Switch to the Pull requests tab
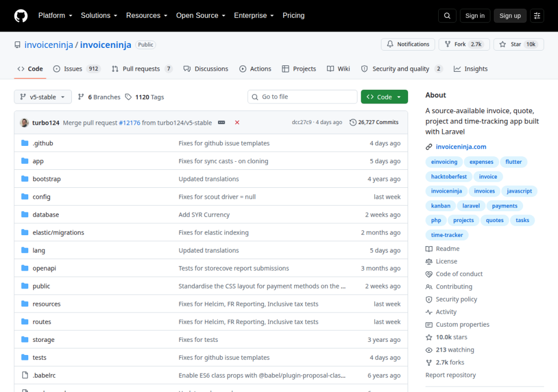Image resolution: width=558 pixels, height=392 pixels. pyautogui.click(x=142, y=69)
